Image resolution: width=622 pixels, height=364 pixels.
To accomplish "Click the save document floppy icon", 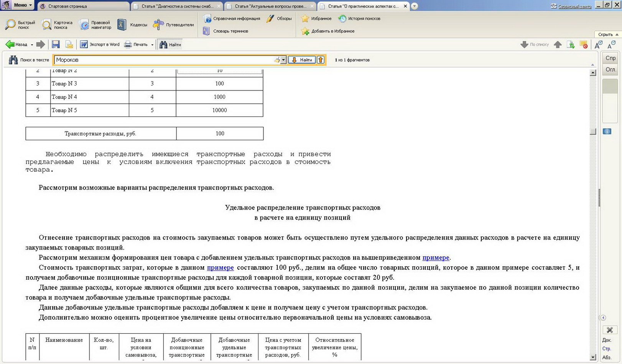I will pyautogui.click(x=56, y=44).
